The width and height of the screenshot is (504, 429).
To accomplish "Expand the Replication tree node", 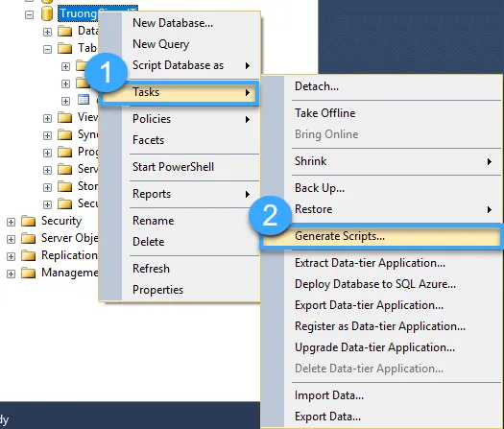I will [11, 257].
